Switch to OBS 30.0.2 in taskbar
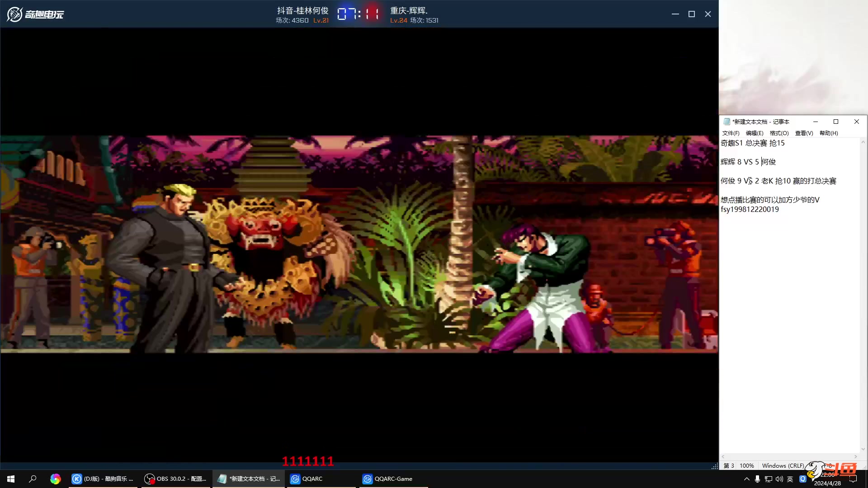The width and height of the screenshot is (868, 488). pyautogui.click(x=175, y=479)
